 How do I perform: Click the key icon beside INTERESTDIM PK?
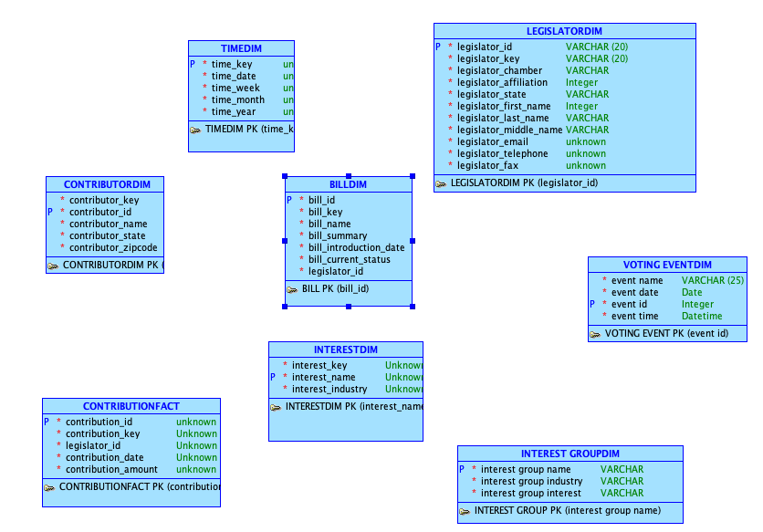276,407
